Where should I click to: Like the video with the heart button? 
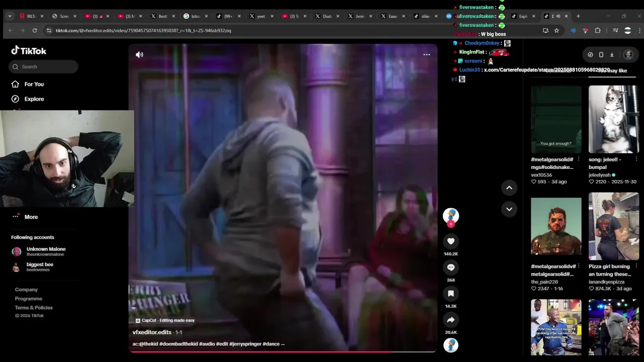(451, 241)
